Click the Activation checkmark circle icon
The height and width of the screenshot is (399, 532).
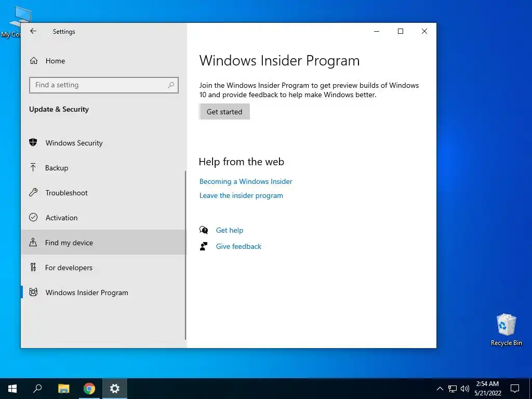tap(33, 217)
